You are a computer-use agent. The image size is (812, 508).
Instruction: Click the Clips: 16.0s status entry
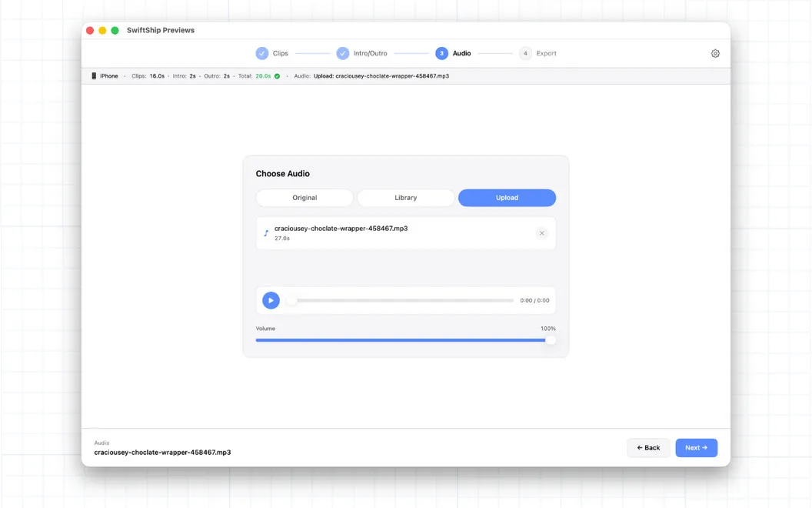[x=148, y=75]
